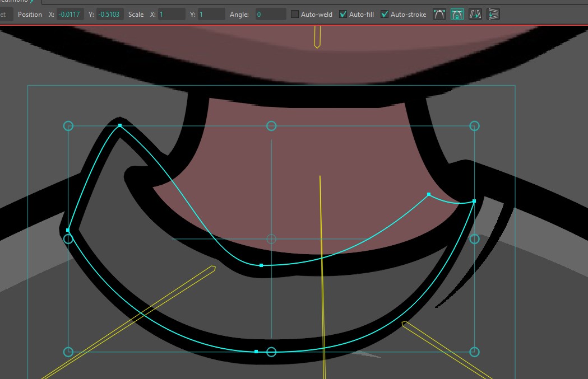Image resolution: width=588 pixels, height=379 pixels.
Task: Select the curve point at the collar's top peak
Action: [x=120, y=125]
